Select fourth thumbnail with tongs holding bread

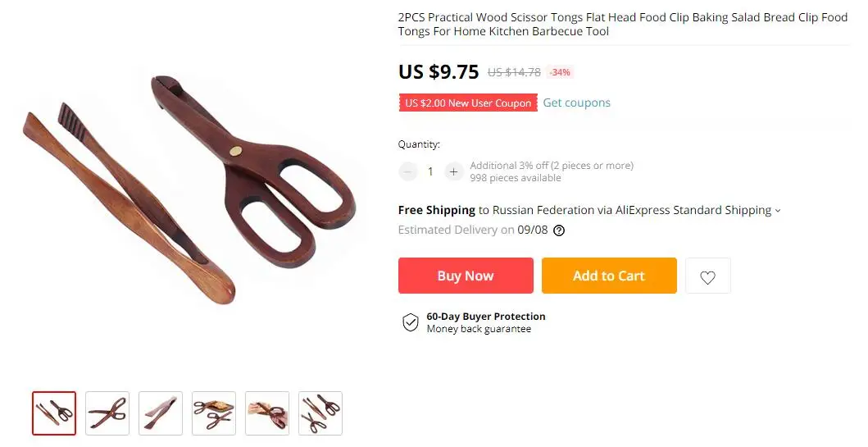click(214, 413)
